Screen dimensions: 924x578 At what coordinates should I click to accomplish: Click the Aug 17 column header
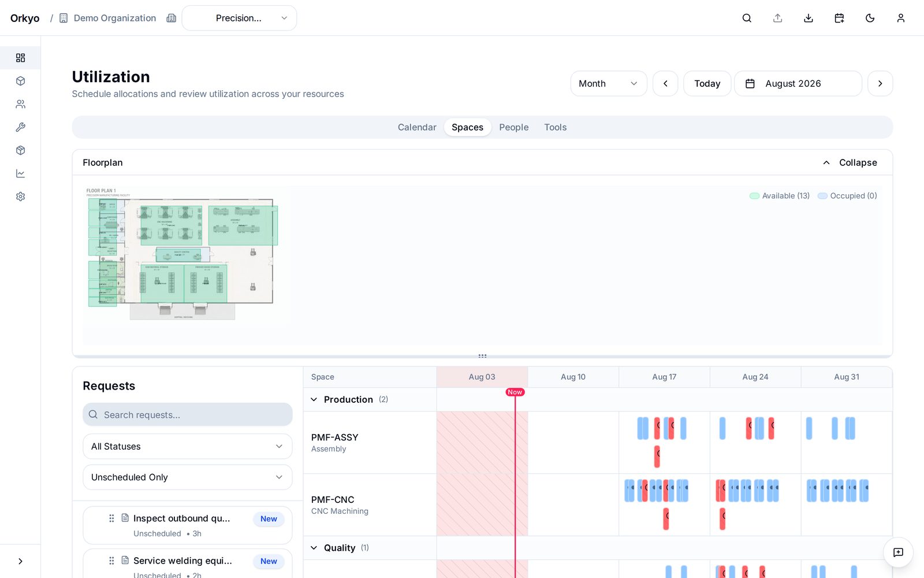[x=664, y=377]
